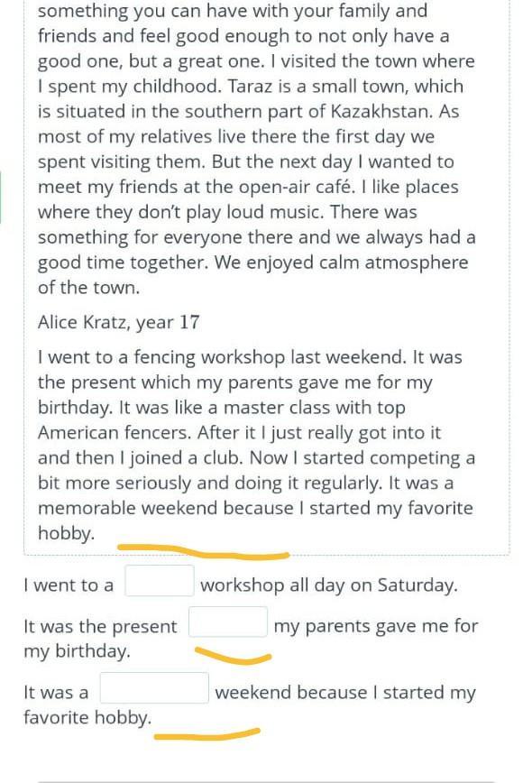The width and height of the screenshot is (532, 783).
Task: Click the word "memorable" in Alice's paragraph
Action: 87,509
